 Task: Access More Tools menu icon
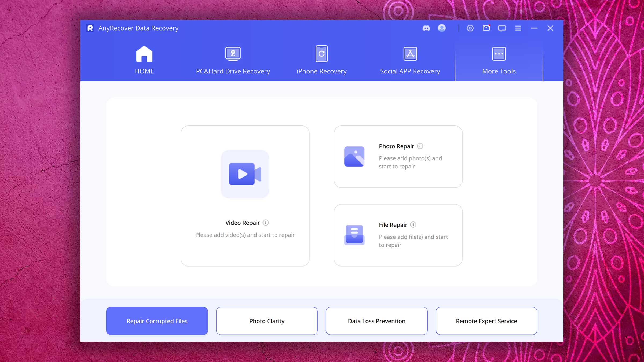point(499,53)
